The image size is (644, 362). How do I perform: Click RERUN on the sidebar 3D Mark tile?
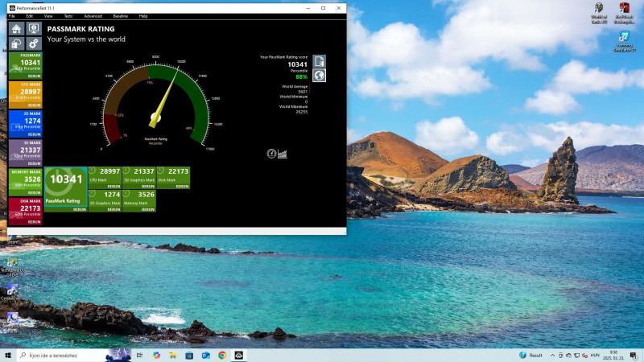[x=34, y=164]
